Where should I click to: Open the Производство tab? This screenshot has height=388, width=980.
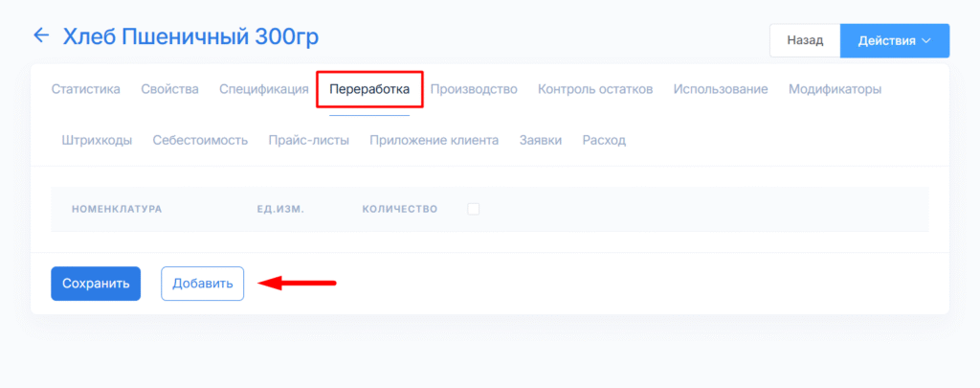pos(474,89)
